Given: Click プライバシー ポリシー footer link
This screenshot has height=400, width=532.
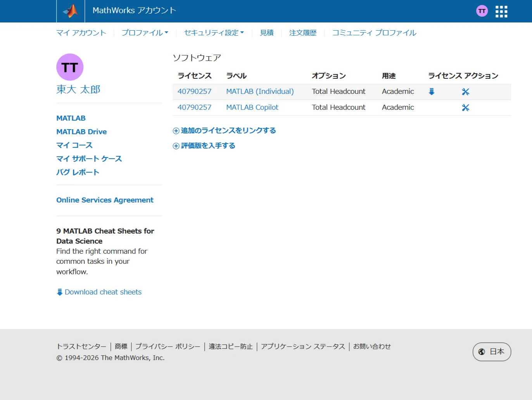Looking at the screenshot, I should click(168, 346).
